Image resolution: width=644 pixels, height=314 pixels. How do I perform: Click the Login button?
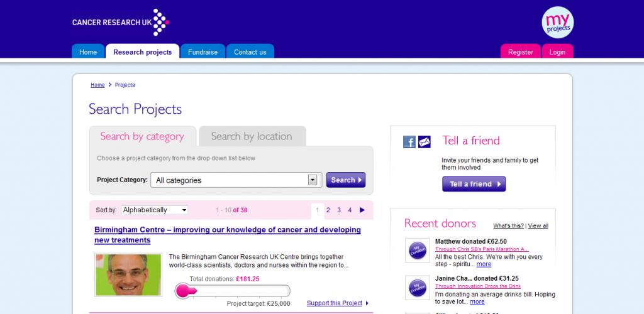[557, 51]
